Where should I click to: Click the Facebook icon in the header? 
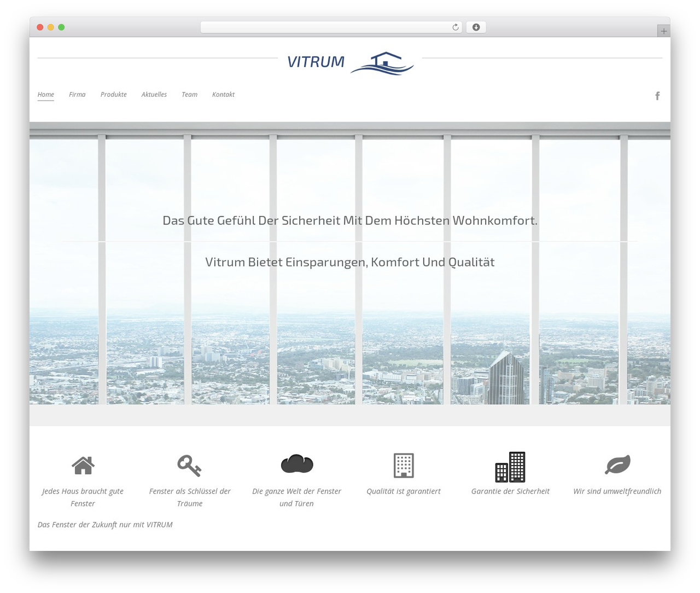pos(657,96)
